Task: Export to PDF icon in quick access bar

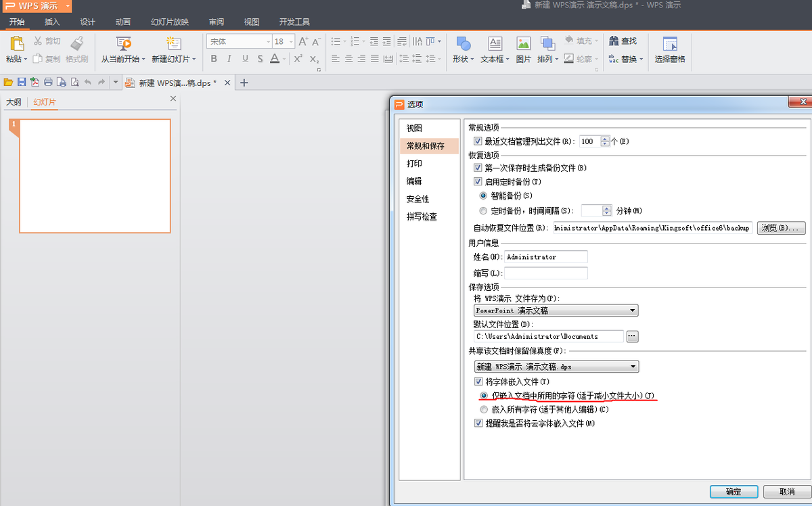Action: point(35,83)
